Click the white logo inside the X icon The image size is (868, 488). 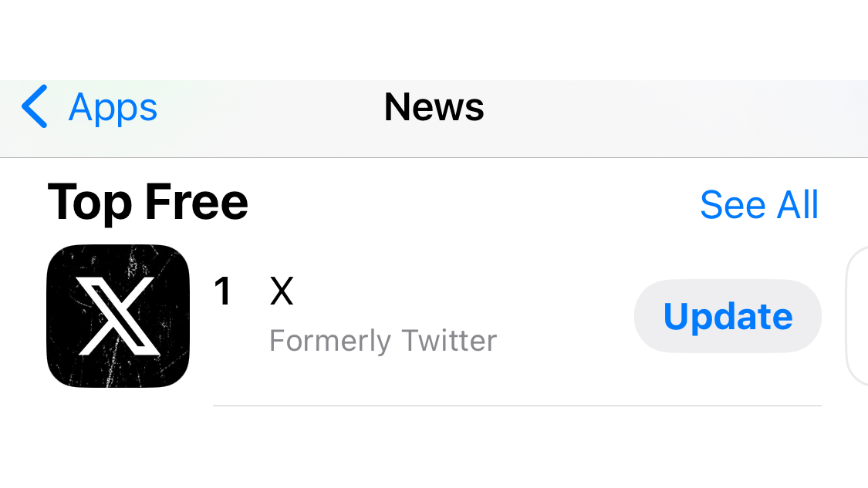pos(117,315)
